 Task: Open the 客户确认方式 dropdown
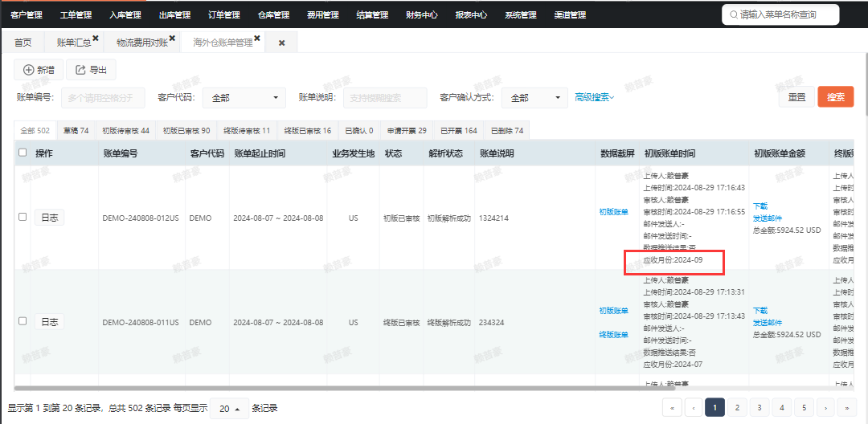(x=534, y=98)
